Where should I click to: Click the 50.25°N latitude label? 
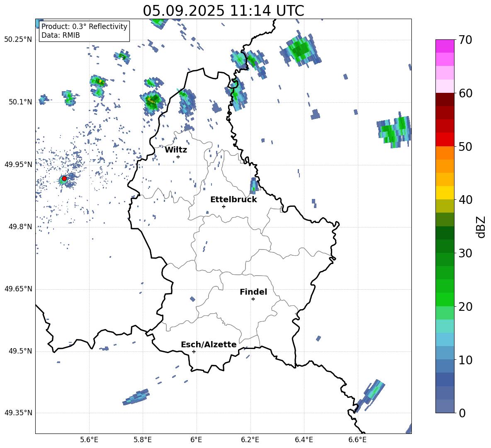pos(18,40)
